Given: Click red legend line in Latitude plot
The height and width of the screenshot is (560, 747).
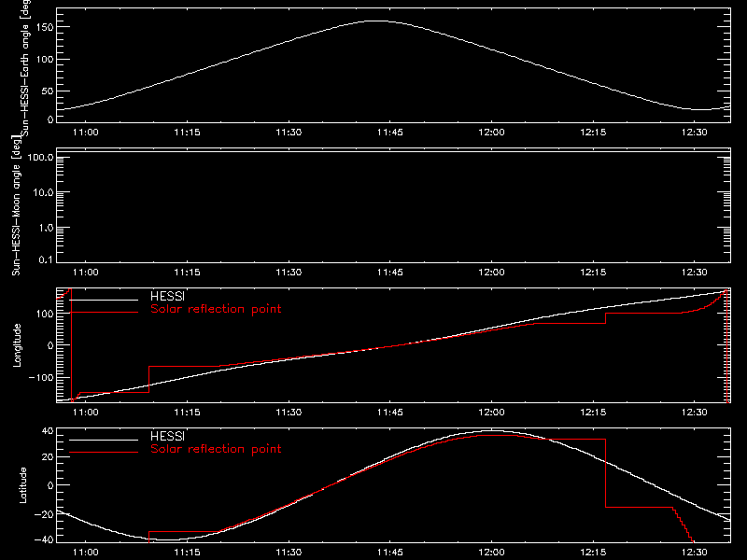Looking at the screenshot, I should [x=104, y=453].
